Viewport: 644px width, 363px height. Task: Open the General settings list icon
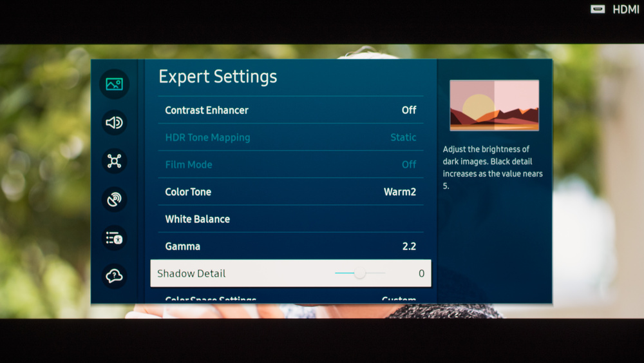pos(114,238)
